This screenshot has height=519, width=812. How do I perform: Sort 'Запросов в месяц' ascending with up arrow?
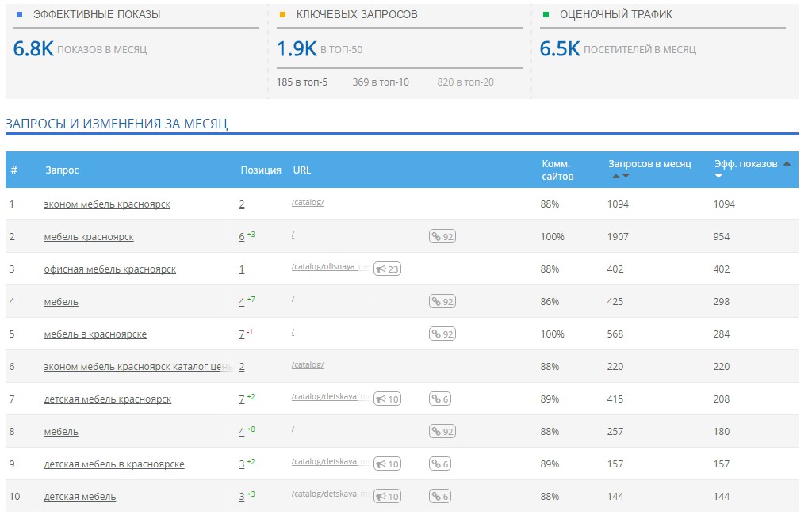(615, 177)
